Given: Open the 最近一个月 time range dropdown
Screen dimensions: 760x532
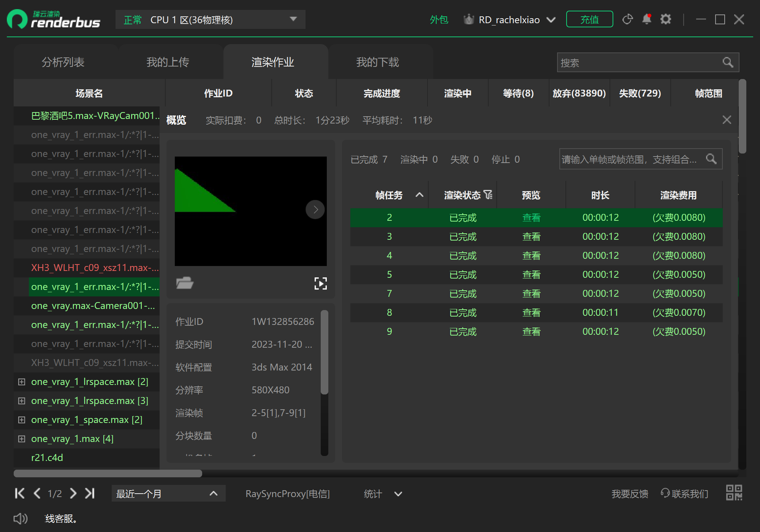Looking at the screenshot, I should pyautogui.click(x=168, y=494).
